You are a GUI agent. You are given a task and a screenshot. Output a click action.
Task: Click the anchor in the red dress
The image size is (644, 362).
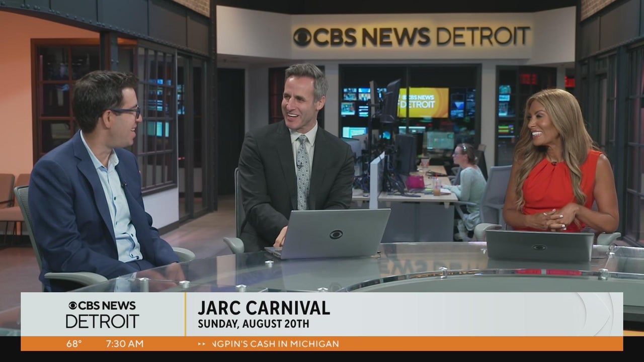[x=558, y=171]
